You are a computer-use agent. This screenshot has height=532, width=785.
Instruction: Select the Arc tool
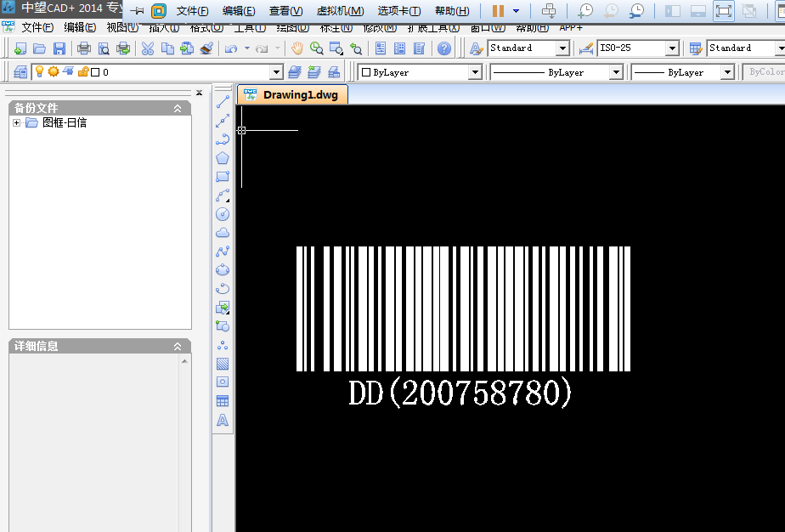click(223, 195)
